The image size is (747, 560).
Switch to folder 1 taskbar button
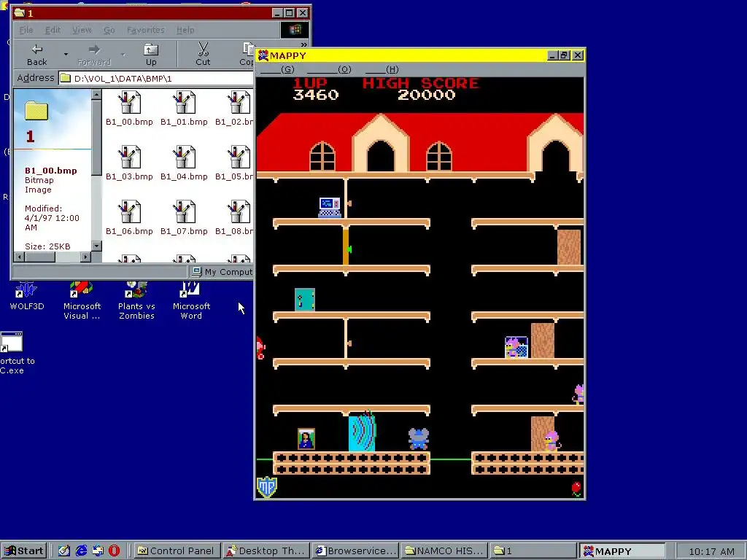coord(533,551)
